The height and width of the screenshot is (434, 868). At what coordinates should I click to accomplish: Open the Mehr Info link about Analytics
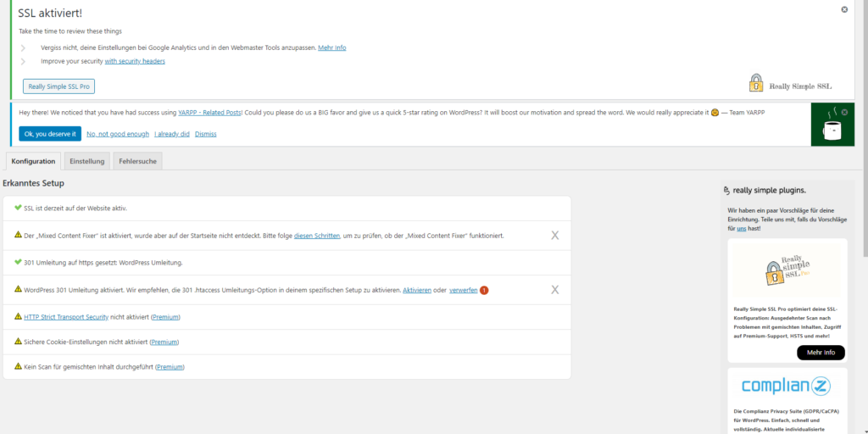pos(332,47)
